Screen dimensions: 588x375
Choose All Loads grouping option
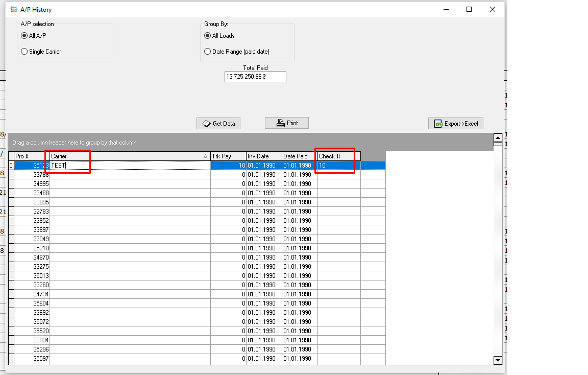click(x=207, y=36)
